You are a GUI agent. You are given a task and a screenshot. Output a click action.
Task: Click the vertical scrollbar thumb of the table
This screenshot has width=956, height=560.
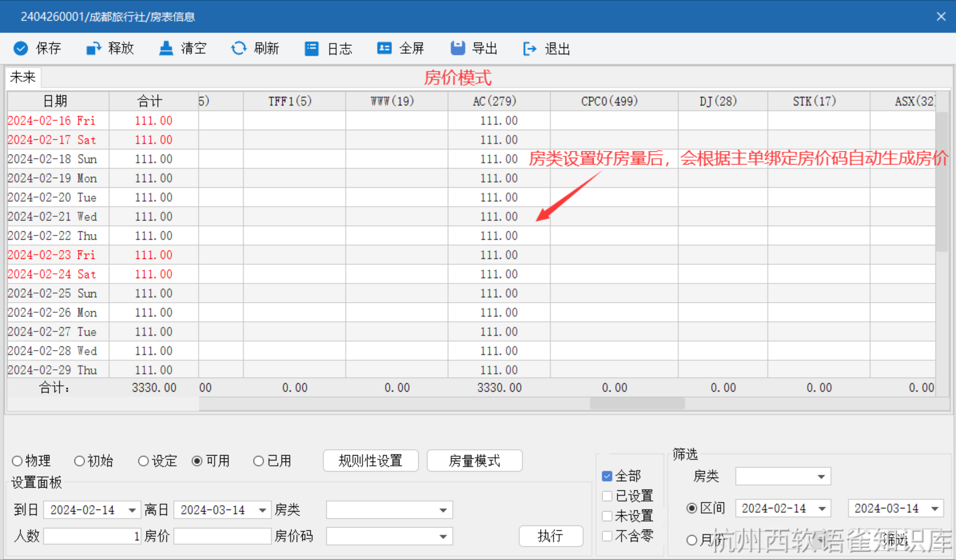click(x=942, y=181)
